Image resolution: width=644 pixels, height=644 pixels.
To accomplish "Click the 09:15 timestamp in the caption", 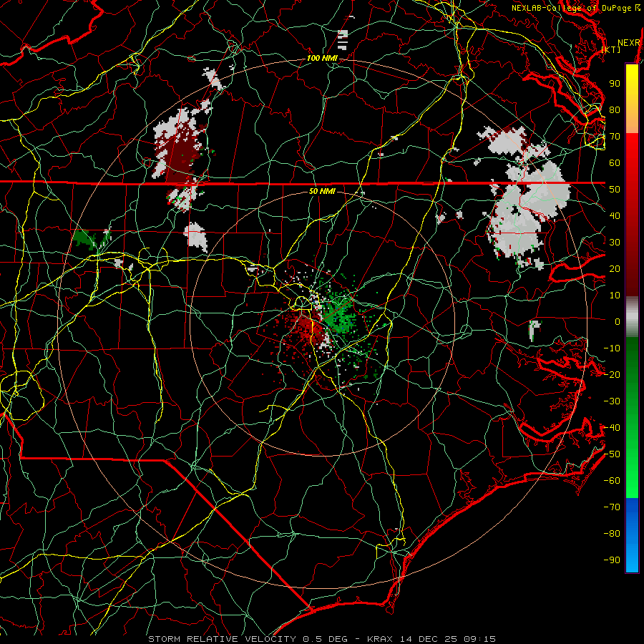I will [479, 639].
